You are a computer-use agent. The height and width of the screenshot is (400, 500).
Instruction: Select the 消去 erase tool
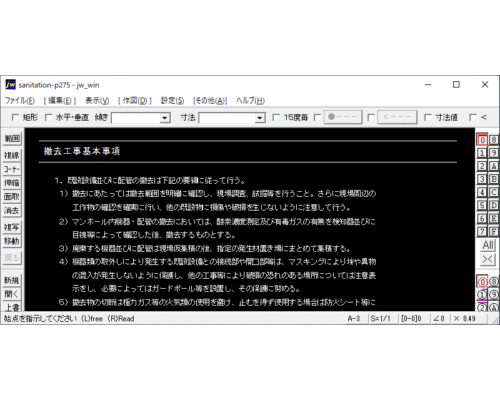click(12, 210)
